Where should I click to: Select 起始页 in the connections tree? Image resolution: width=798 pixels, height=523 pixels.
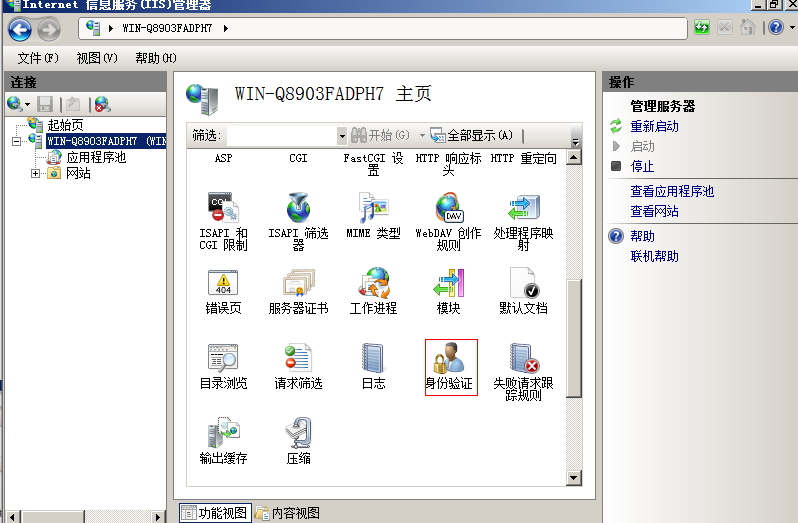[x=65, y=125]
